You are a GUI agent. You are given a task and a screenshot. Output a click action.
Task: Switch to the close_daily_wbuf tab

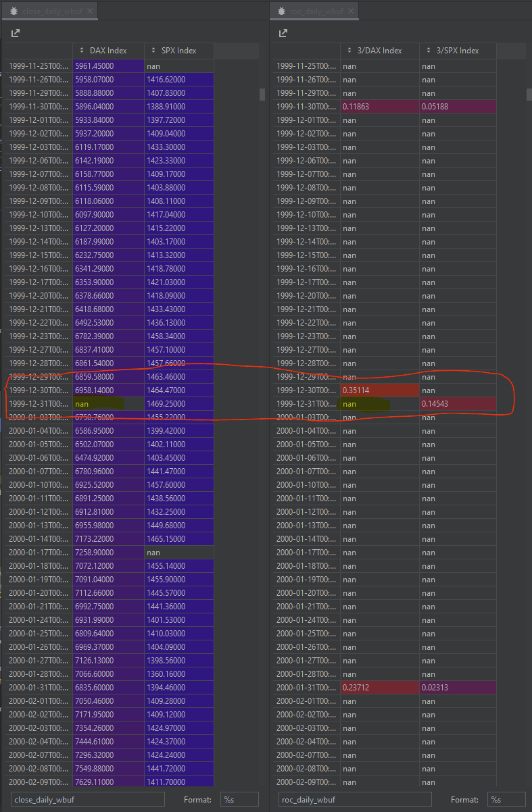click(x=52, y=11)
